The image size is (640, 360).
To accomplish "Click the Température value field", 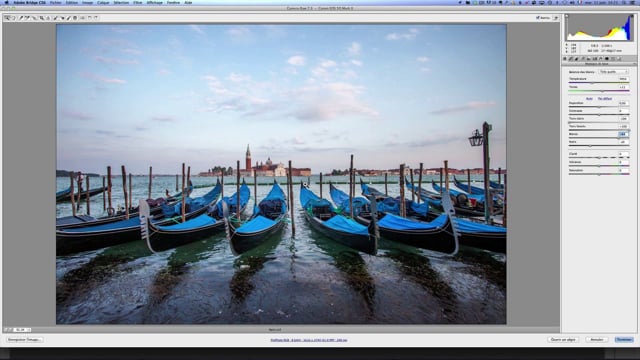I will [x=623, y=79].
